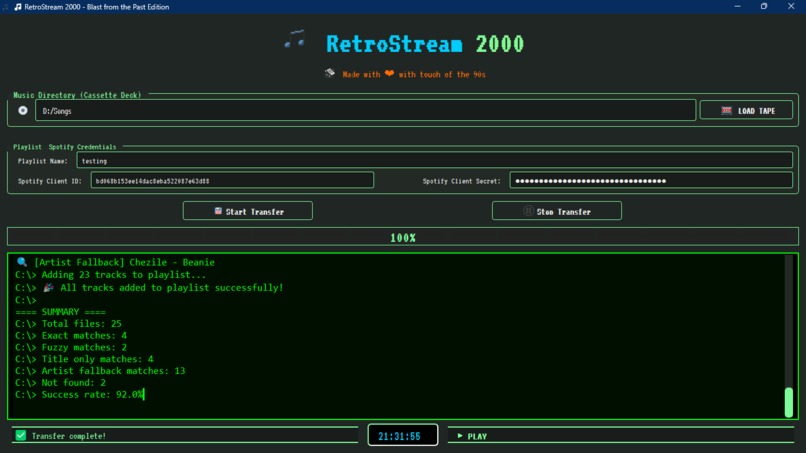Click the RetroStream 2000 title text
806x453 pixels.
[x=425, y=44]
